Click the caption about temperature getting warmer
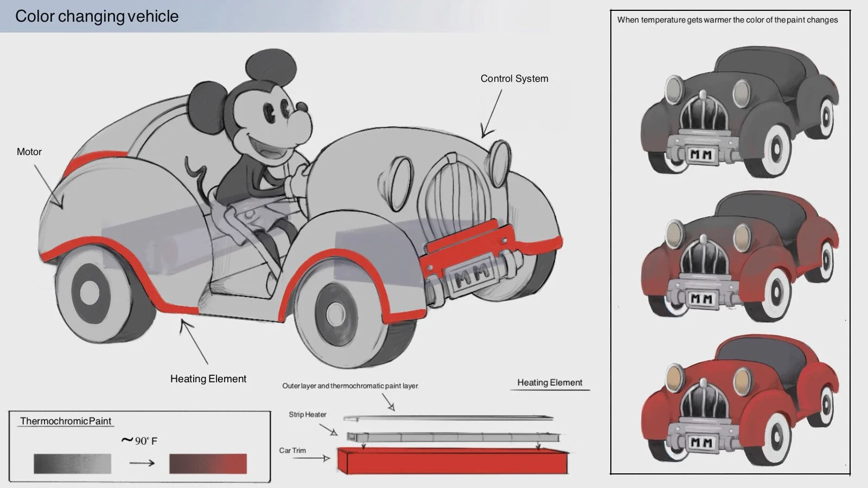868x488 pixels. pos(727,20)
